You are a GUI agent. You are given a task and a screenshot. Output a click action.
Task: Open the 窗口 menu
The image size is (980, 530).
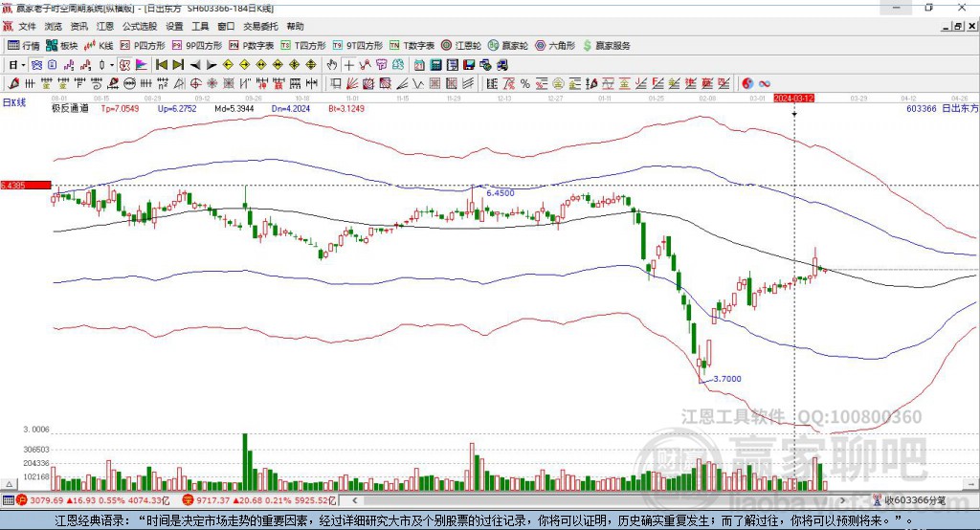(226, 26)
